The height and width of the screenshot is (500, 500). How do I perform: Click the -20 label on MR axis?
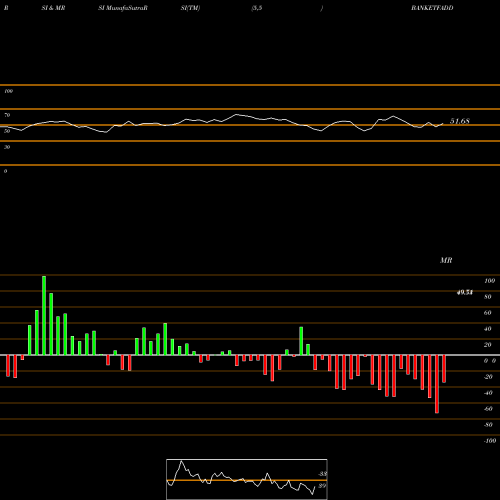coord(488,377)
